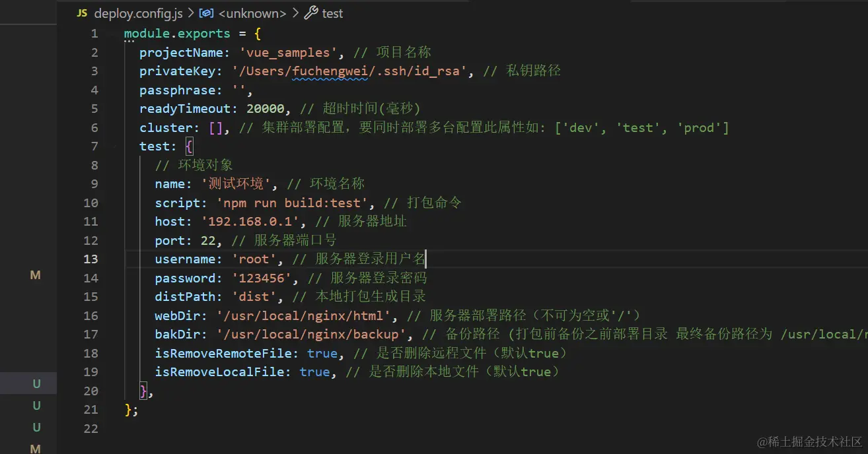
Task: Click the first U untracked file indicator
Action: 36,383
